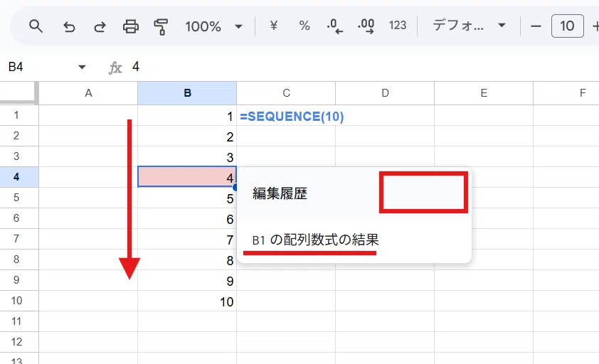Select cell B7 containing 7
Viewport: 599px width, 364px height.
point(187,239)
